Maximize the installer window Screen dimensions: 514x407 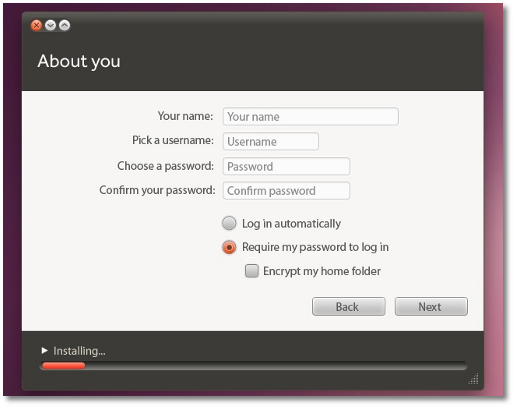coord(64,25)
